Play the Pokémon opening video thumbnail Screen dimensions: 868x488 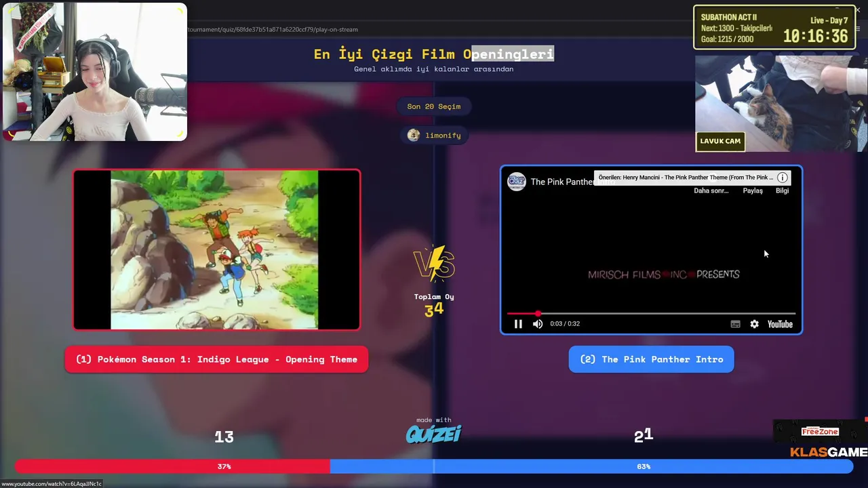tap(217, 249)
